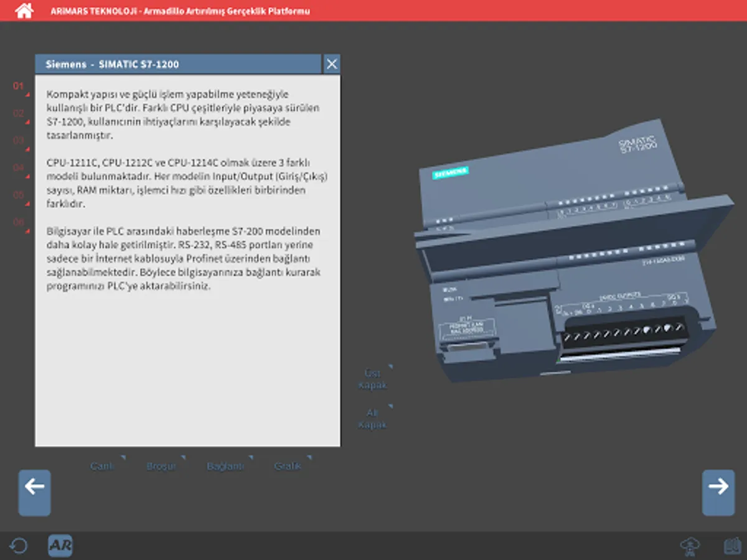Click the paragraph starting 'Kompakt yapısı'
This screenshot has height=560, width=747.
click(183, 114)
